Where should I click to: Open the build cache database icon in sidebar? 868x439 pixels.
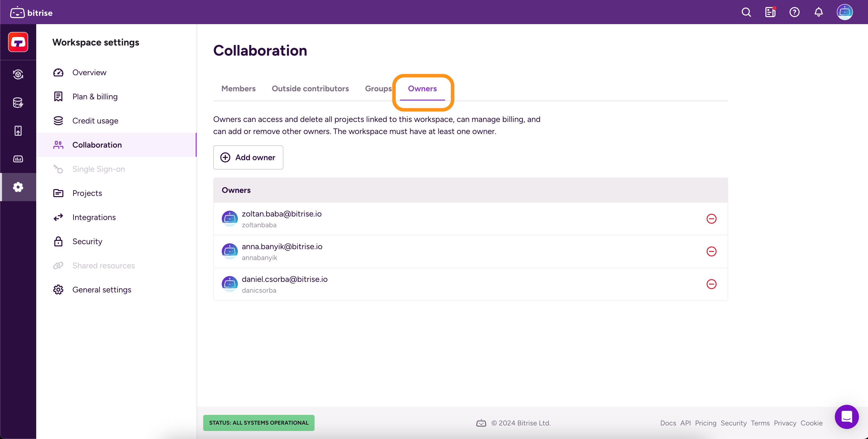point(18,102)
